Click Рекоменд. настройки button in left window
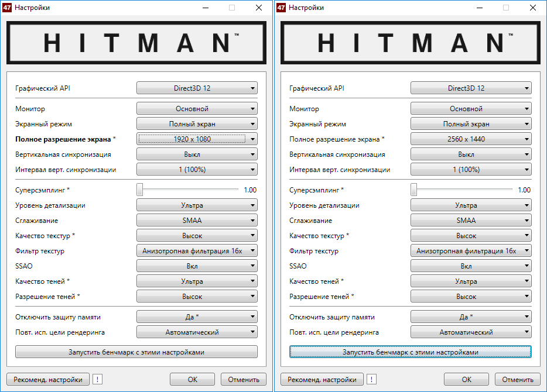 click(x=48, y=380)
